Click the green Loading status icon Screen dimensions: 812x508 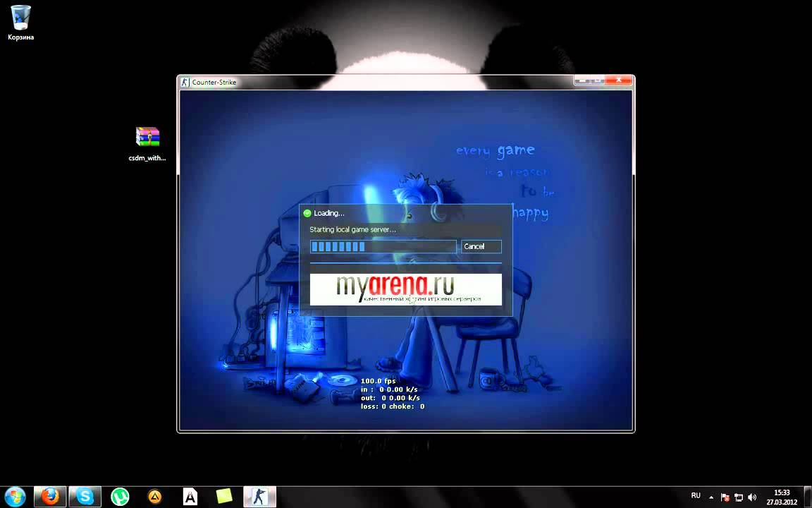[307, 213]
